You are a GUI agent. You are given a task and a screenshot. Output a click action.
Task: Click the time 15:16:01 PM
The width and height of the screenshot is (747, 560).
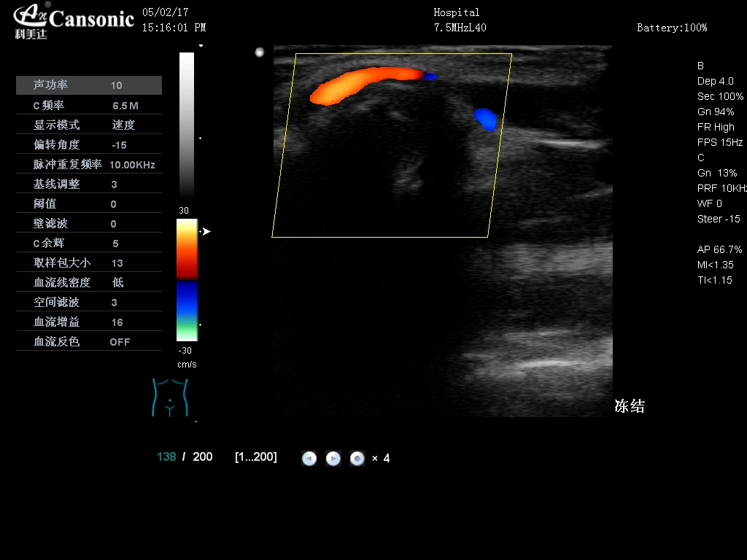click(174, 28)
